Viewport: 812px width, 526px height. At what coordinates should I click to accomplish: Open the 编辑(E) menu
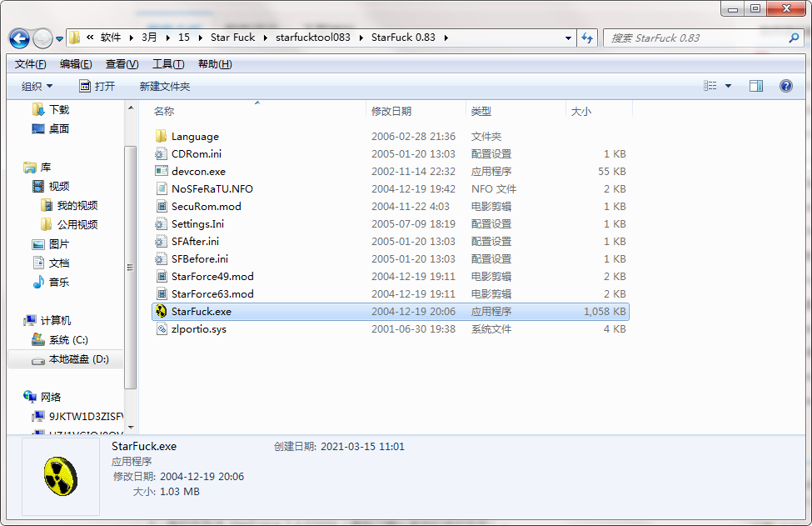[x=76, y=64]
